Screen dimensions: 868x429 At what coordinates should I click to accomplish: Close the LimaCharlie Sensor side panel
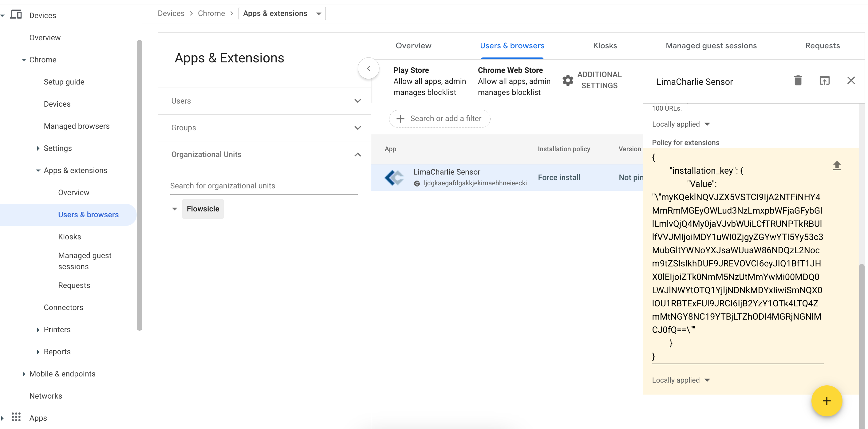click(851, 81)
